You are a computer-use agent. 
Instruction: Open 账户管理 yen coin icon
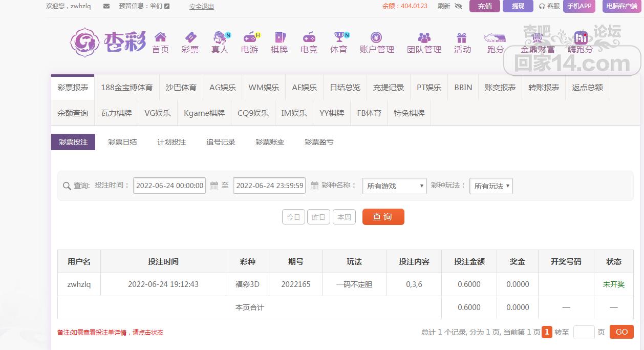coord(376,37)
